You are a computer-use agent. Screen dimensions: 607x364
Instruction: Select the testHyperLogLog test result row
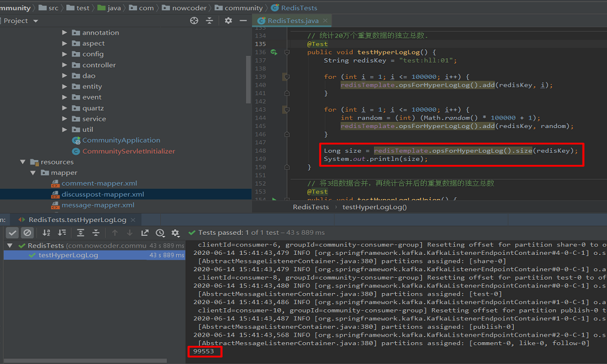click(x=95, y=255)
